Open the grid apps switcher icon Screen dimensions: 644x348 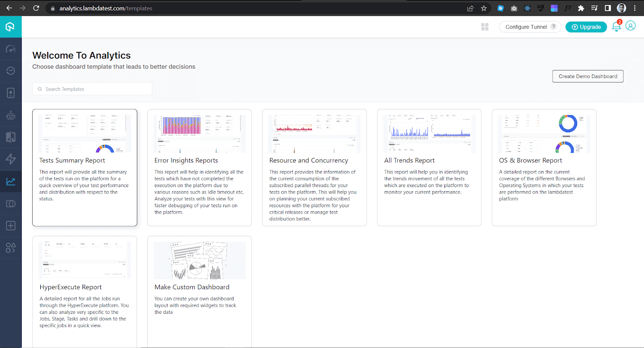click(485, 27)
